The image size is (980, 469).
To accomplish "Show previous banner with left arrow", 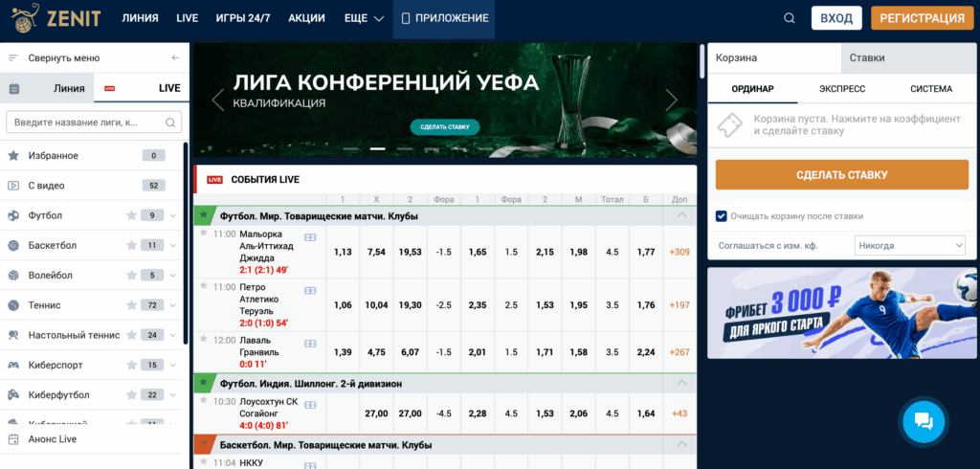I will click(217, 100).
